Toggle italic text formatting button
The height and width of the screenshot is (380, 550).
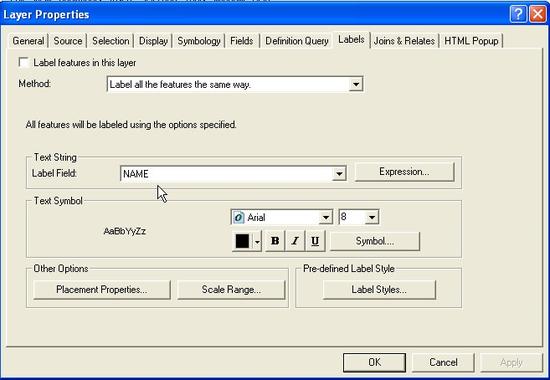click(x=295, y=241)
